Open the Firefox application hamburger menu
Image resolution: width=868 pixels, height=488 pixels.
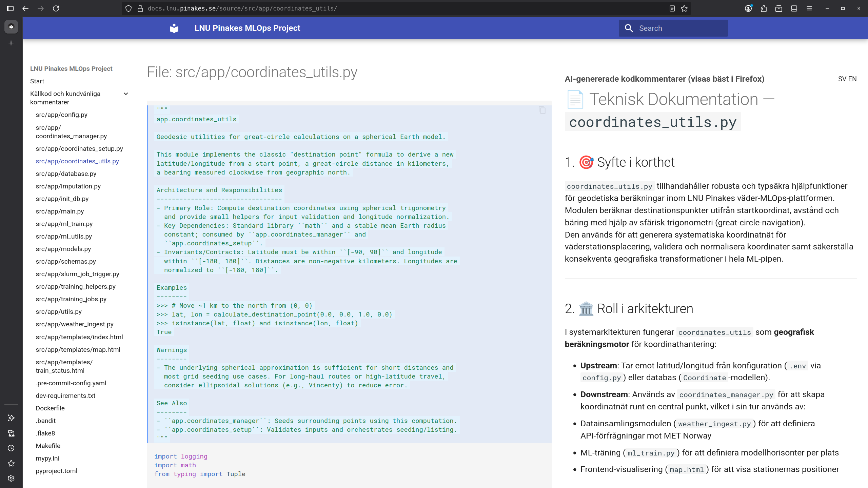coord(809,8)
